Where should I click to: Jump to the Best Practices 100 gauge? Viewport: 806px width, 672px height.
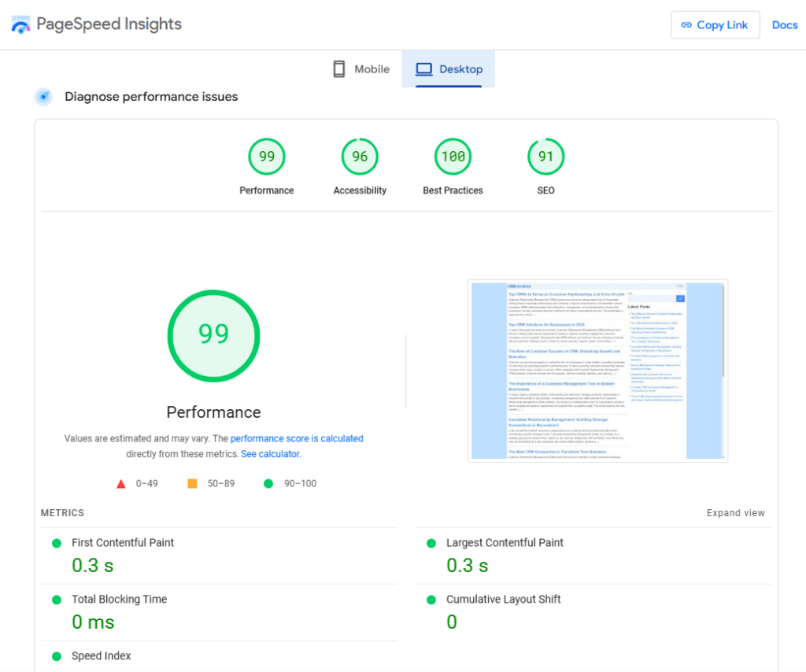coord(453,156)
